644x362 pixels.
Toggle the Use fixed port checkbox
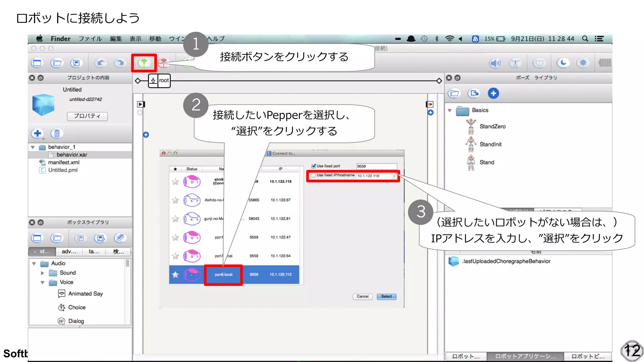coord(314,166)
